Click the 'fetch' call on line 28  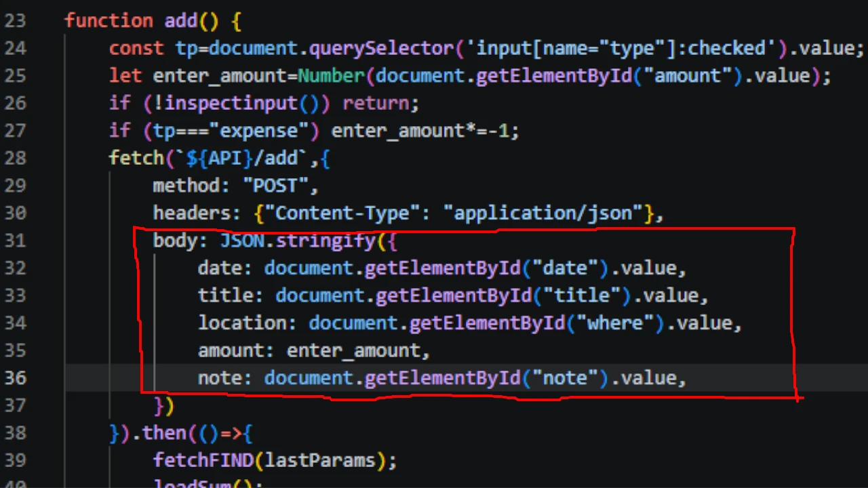[137, 158]
